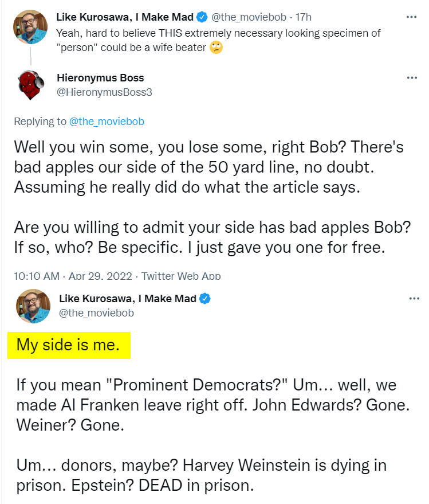Open more options on the top tweet
This screenshot has width=429, height=504.
[411, 17]
